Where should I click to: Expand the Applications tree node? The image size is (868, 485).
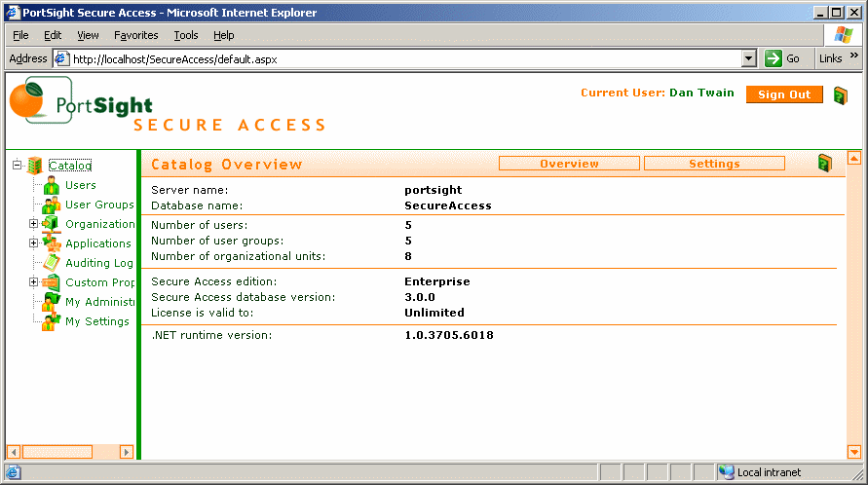tap(33, 243)
